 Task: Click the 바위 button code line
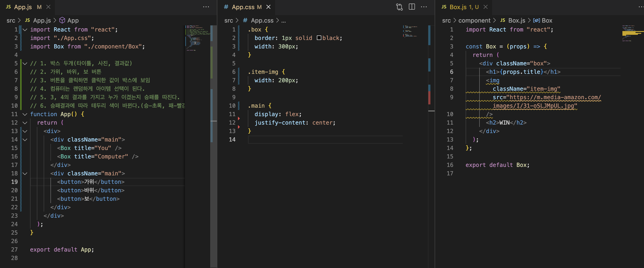[x=91, y=190]
